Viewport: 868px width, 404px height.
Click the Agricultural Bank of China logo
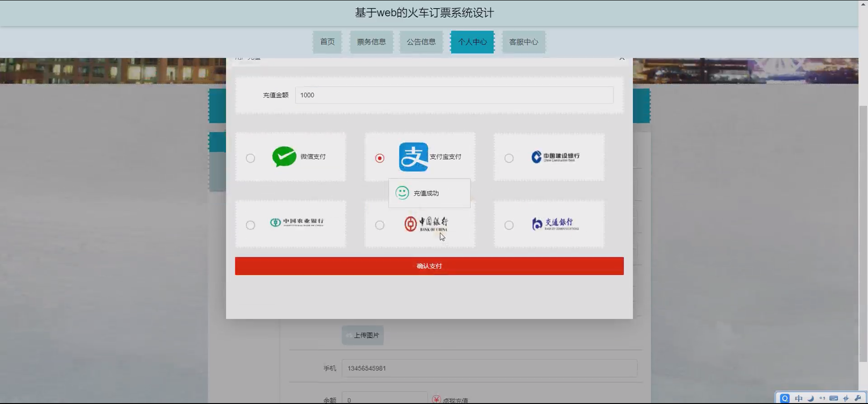[297, 222]
